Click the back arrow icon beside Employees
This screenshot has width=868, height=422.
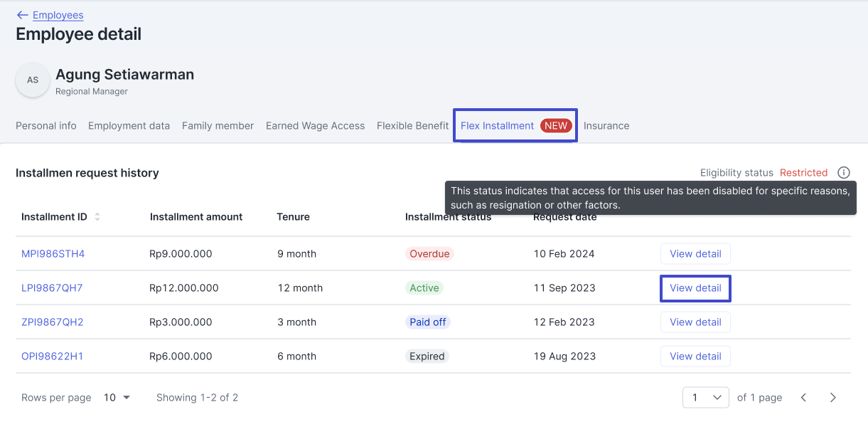22,15
